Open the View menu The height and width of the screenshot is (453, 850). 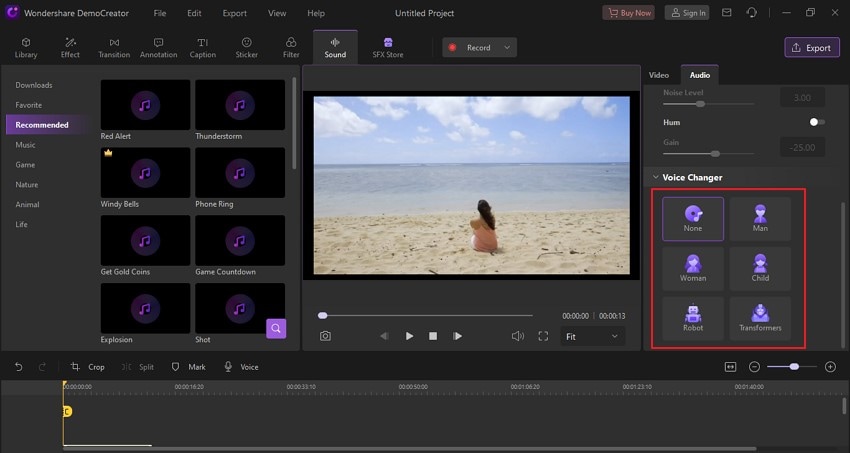(x=277, y=13)
